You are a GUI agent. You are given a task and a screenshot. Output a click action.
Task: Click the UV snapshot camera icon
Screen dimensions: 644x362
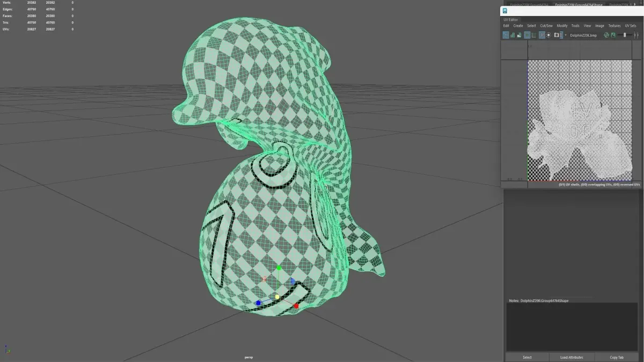point(557,35)
